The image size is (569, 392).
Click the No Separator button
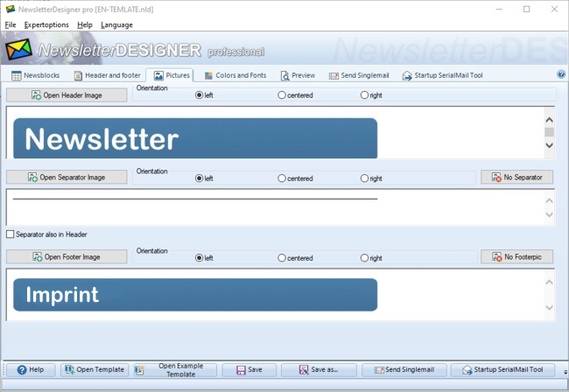[x=516, y=178]
